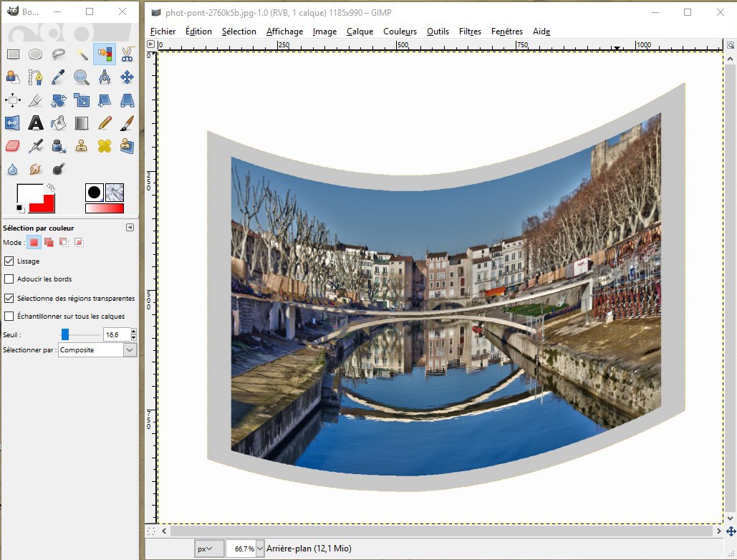Viewport: 737px width, 560px height.
Task: Click the Seuil value field 16,6
Action: (116, 334)
